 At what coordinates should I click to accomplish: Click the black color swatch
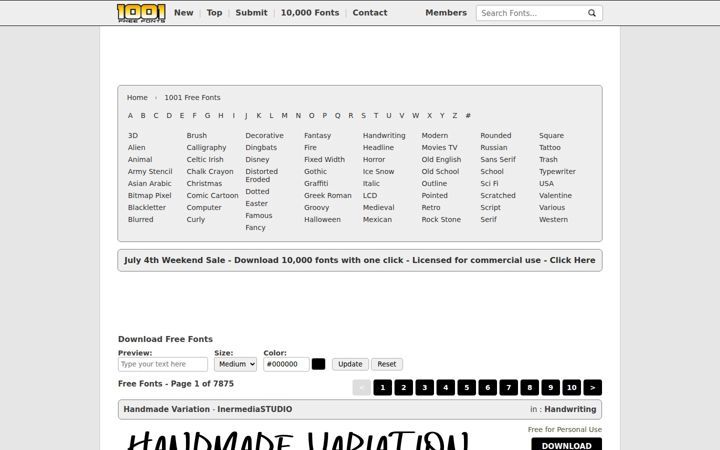coord(318,364)
